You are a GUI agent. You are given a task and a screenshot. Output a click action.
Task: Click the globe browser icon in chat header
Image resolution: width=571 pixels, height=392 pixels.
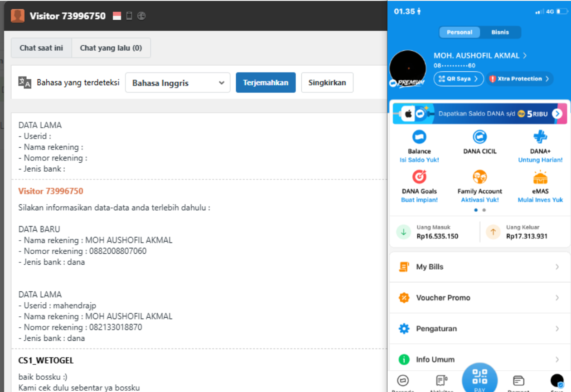tap(141, 16)
